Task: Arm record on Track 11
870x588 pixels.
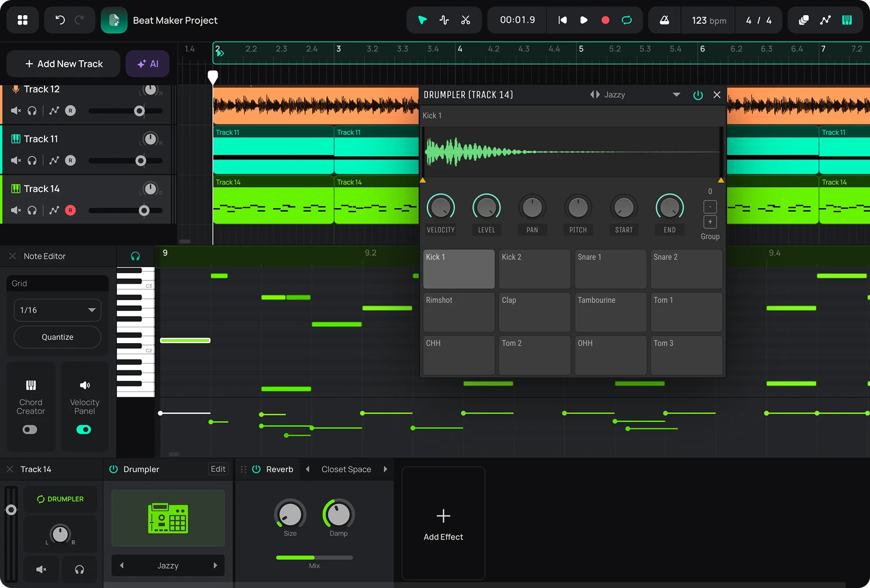Action: click(70, 160)
